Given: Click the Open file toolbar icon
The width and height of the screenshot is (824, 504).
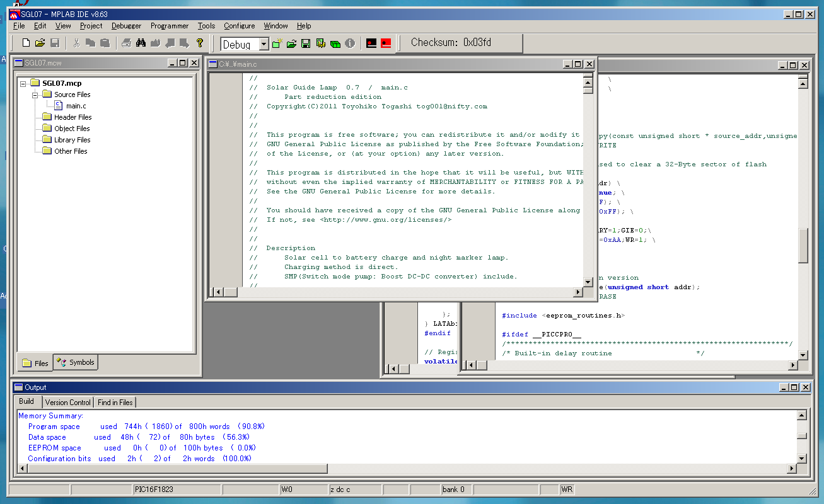Looking at the screenshot, I should [x=40, y=43].
